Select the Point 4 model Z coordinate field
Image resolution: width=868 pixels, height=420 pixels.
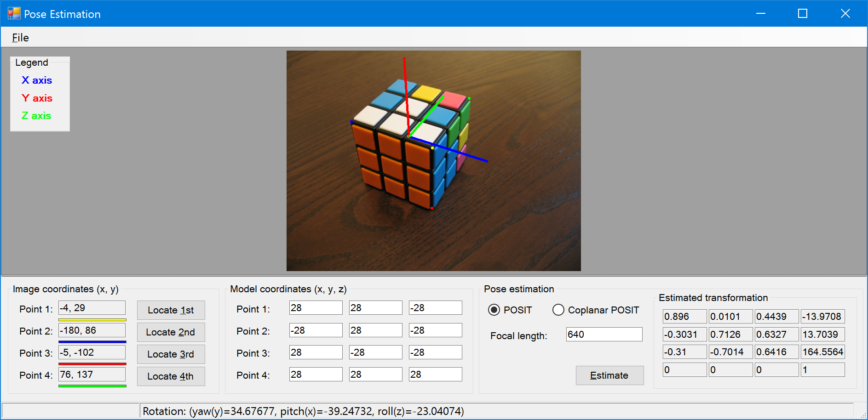point(435,375)
